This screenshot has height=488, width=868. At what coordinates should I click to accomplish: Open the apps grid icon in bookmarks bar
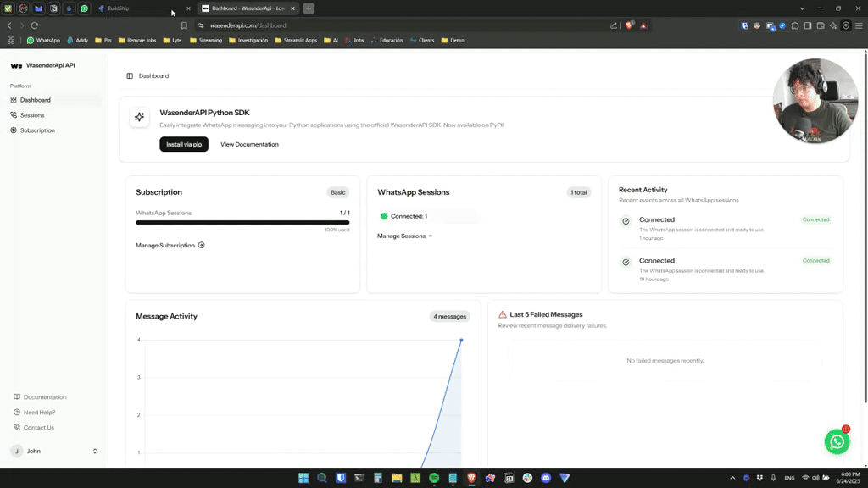click(x=11, y=41)
